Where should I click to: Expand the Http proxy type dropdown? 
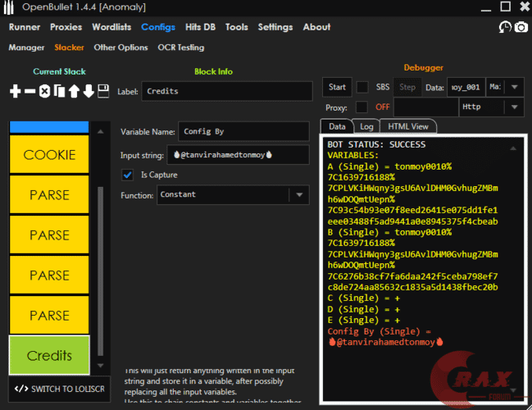click(490, 107)
